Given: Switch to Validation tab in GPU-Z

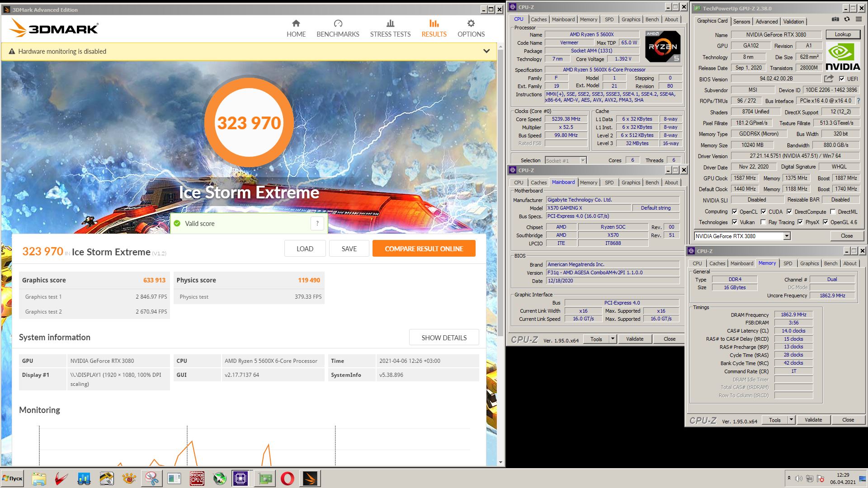Looking at the screenshot, I should [793, 21].
